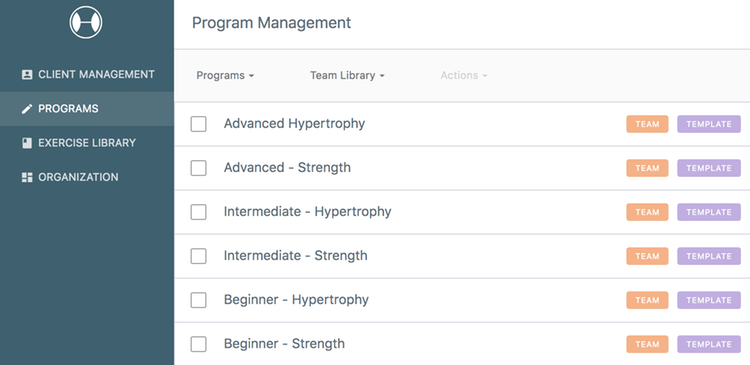Click TEAM tag on Intermediate - Hypertrophy

647,212
